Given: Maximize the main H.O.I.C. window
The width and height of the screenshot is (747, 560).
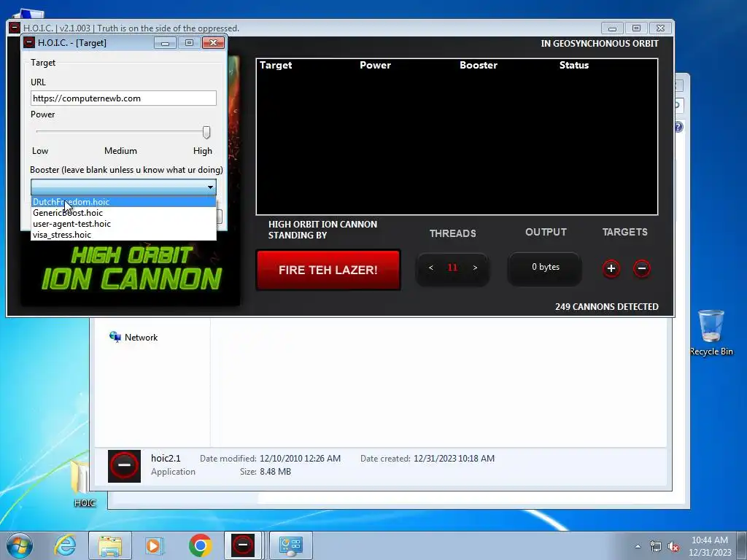Looking at the screenshot, I should (636, 28).
